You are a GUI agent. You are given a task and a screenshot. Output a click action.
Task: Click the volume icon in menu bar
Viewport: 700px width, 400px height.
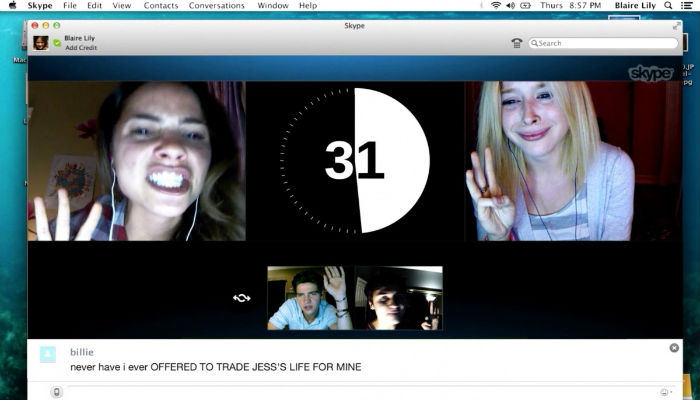point(511,6)
